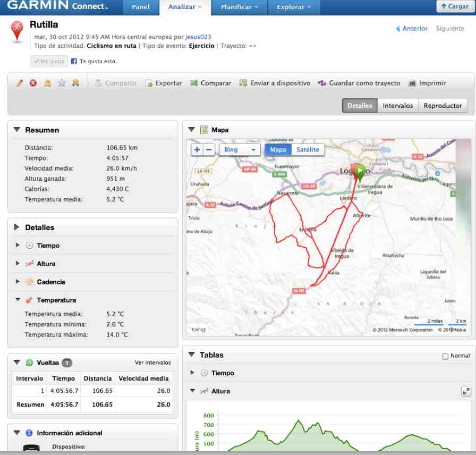The image size is (476, 455).
Task: Open the Bing map provider dropdown
Action: coord(240,149)
